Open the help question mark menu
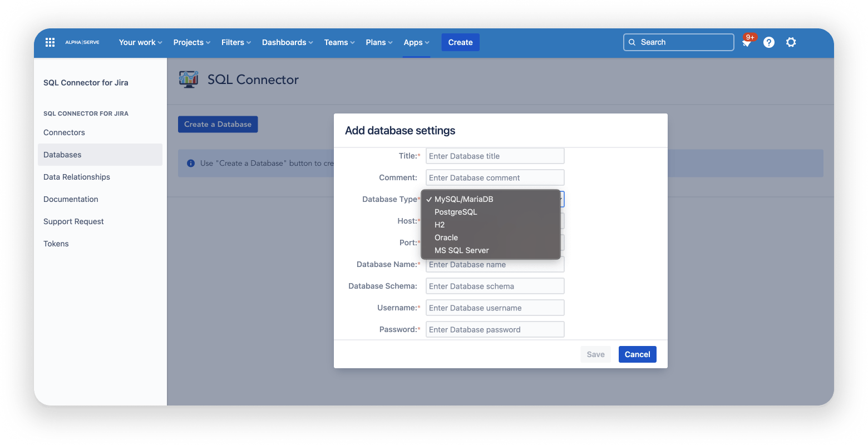This screenshot has width=868, height=445. tap(768, 42)
